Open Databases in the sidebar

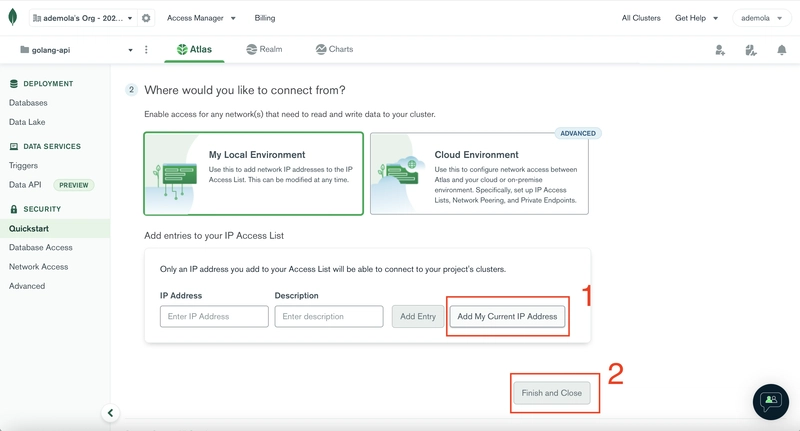[x=28, y=103]
